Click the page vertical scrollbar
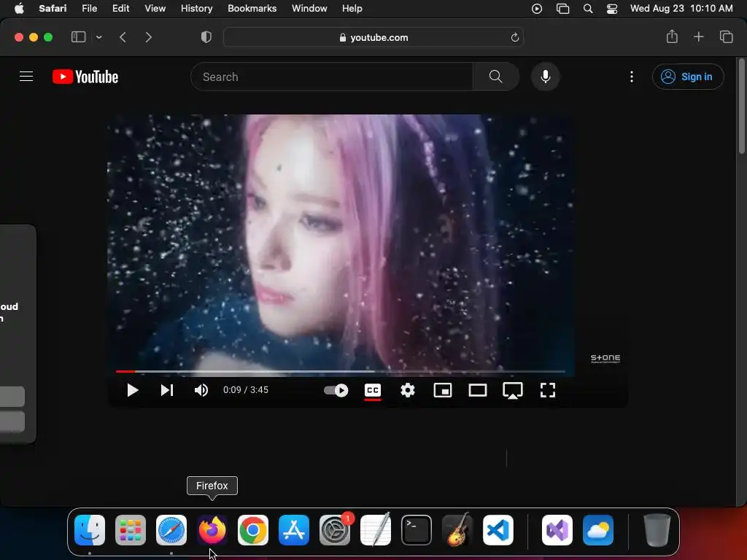The image size is (747, 560). 742,106
